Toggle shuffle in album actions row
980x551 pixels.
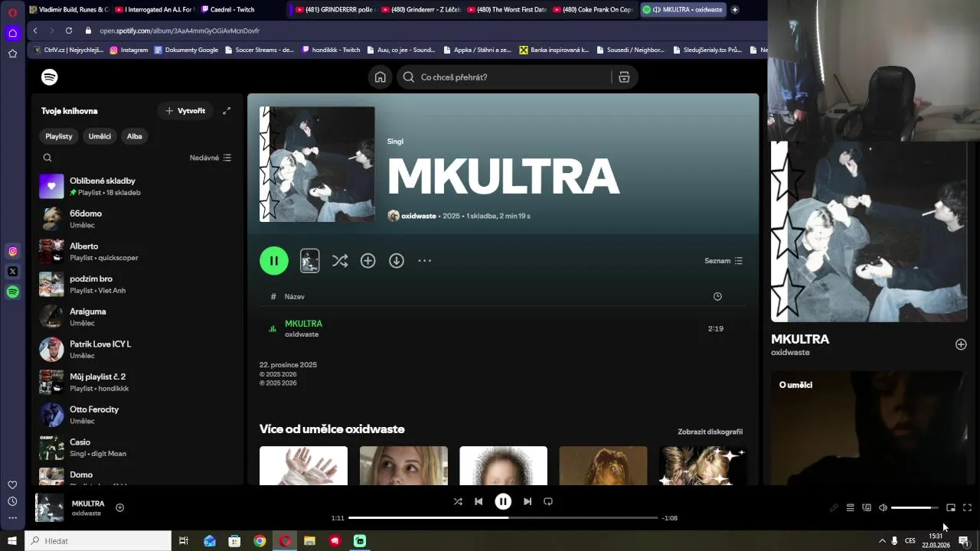tap(340, 261)
